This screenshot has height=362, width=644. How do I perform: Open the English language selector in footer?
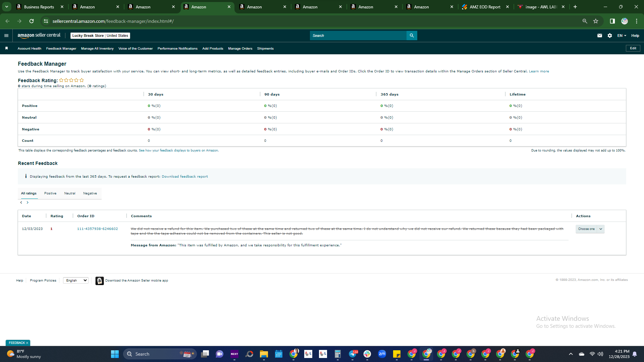(x=76, y=281)
